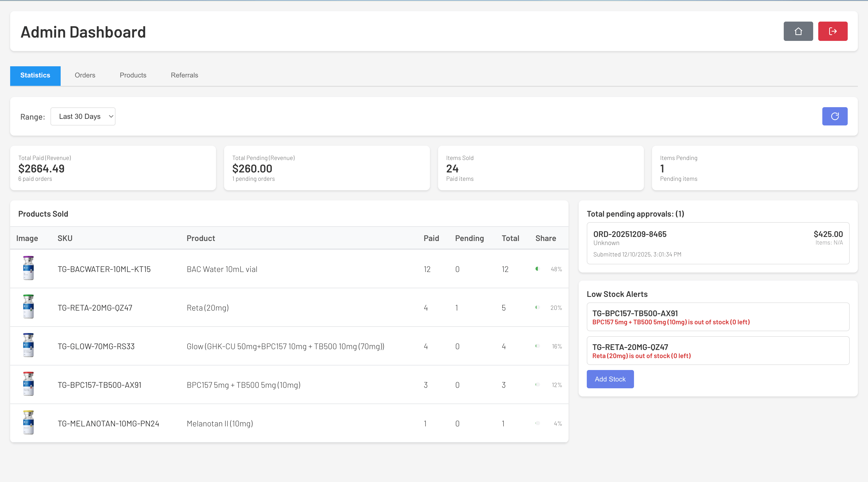Select the Reta (20mg) product thumbnail
Viewport: 868px width, 482px height.
(28, 307)
